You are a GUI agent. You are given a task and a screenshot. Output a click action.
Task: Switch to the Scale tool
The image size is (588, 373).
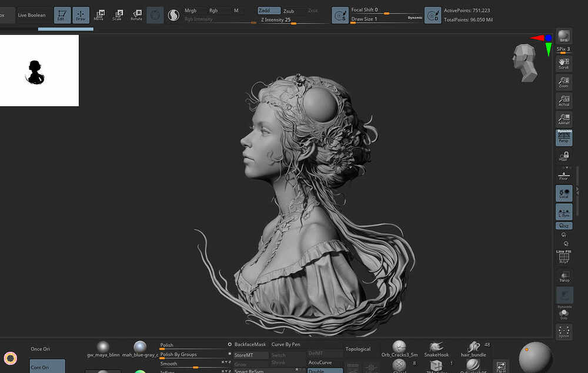tap(118, 15)
